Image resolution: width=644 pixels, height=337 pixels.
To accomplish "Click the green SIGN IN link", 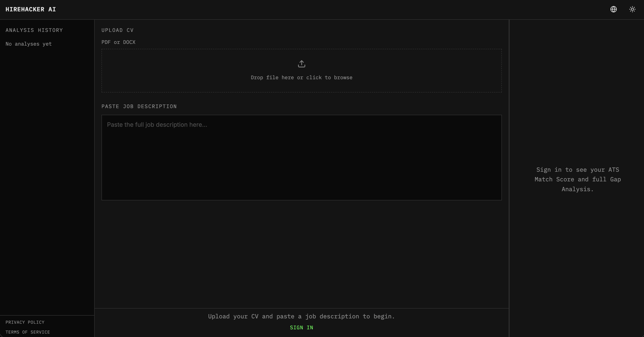I will click(301, 328).
